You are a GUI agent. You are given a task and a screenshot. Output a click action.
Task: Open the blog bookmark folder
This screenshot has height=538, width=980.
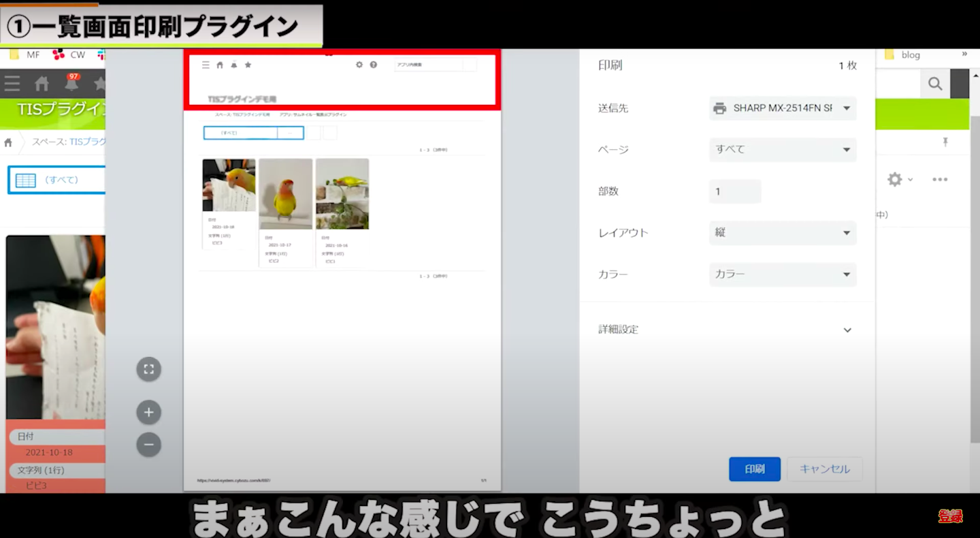[903, 55]
